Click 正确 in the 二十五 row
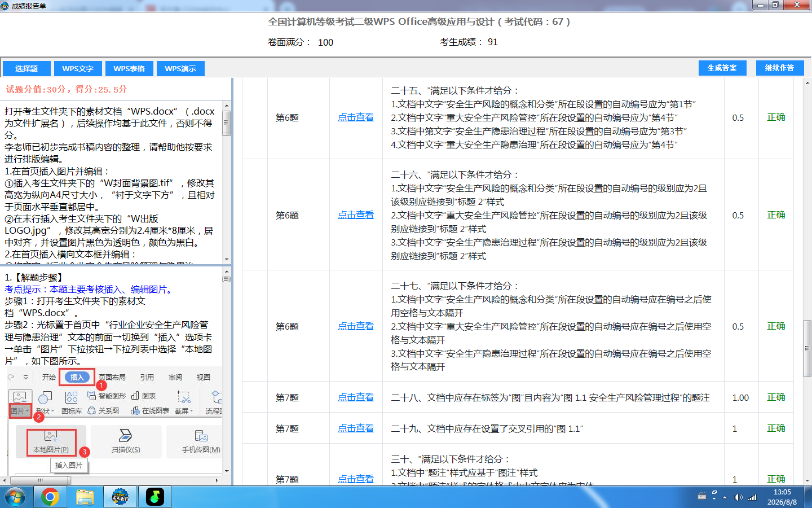 (776, 117)
